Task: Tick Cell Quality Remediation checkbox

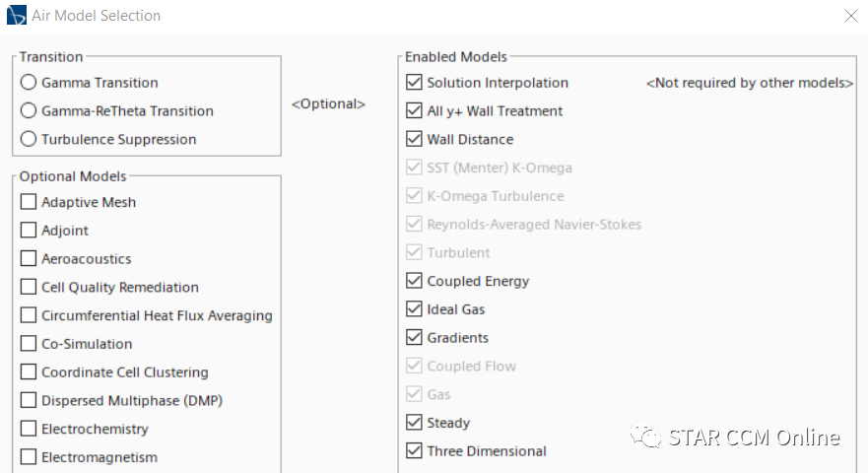Action: point(29,288)
